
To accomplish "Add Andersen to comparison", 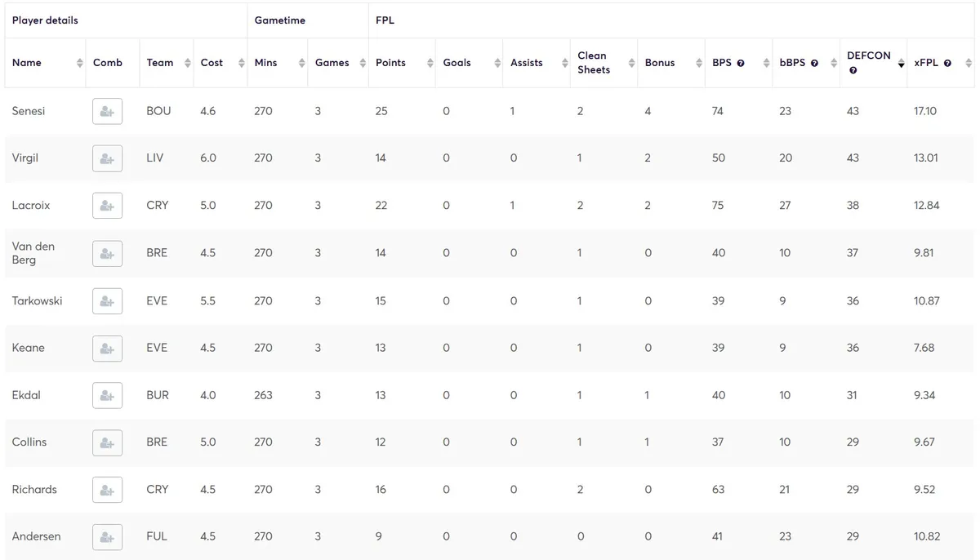I will pyautogui.click(x=107, y=537).
